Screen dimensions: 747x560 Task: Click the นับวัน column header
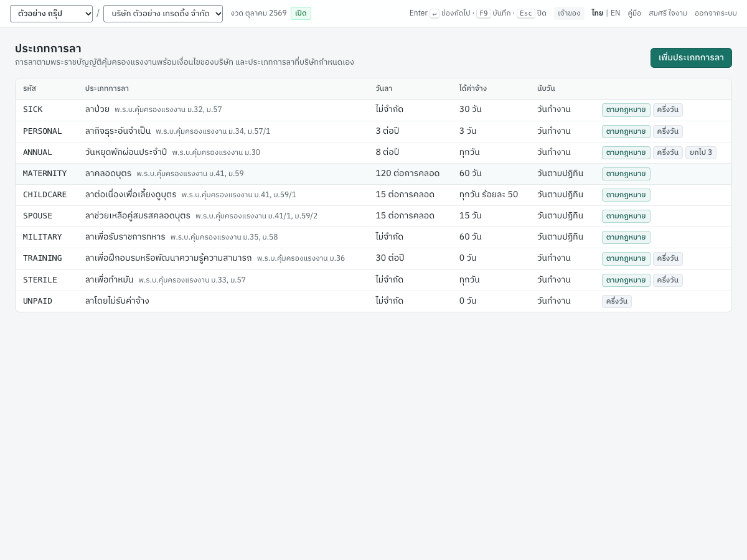coord(546,89)
